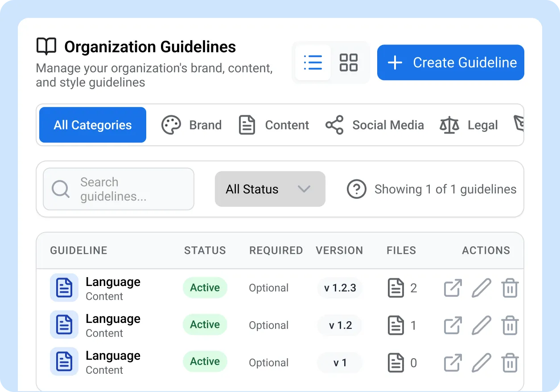This screenshot has height=392, width=560.
Task: Click the help question mark icon
Action: point(356,189)
